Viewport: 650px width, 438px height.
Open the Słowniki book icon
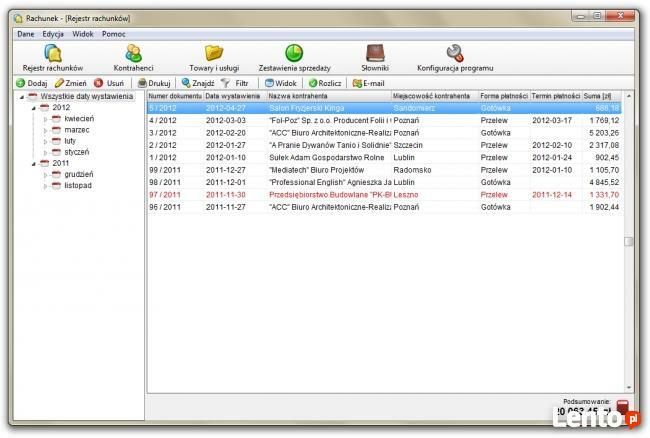[x=374, y=58]
